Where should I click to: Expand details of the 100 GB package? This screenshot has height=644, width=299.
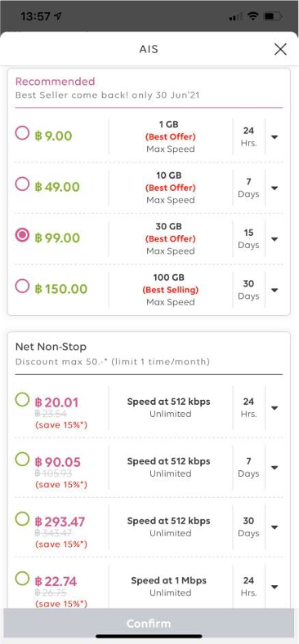pyautogui.click(x=274, y=290)
